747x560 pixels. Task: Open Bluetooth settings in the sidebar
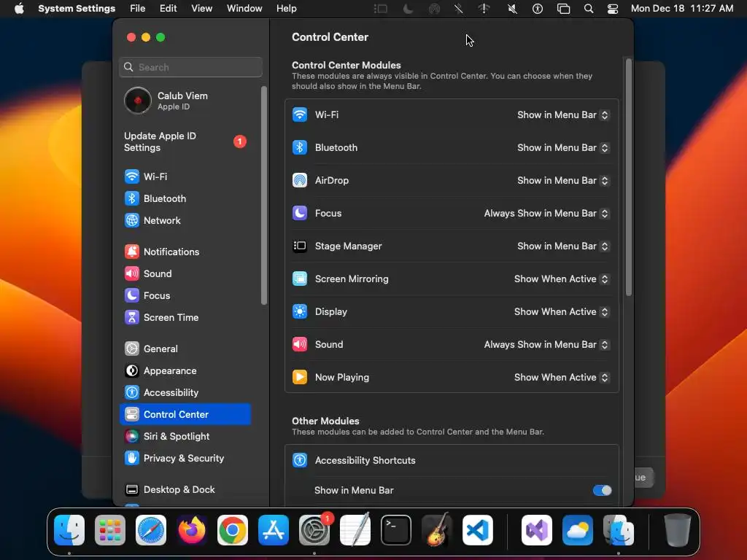tap(185, 198)
